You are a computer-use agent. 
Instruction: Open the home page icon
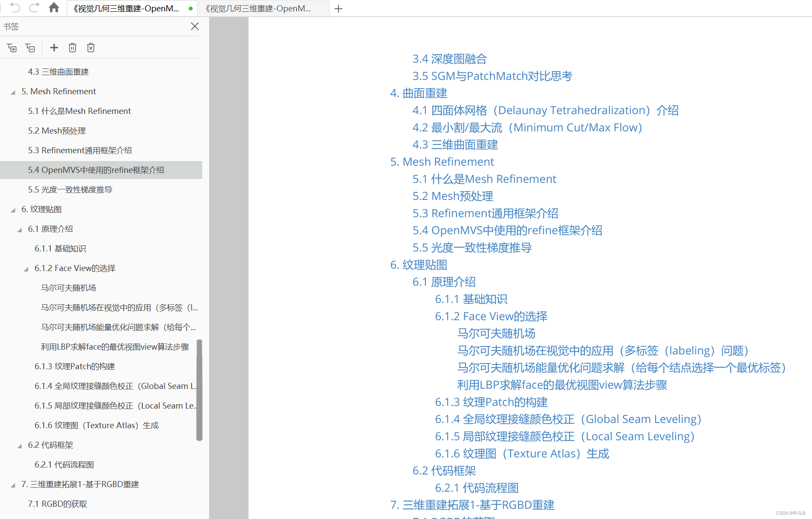(54, 7)
